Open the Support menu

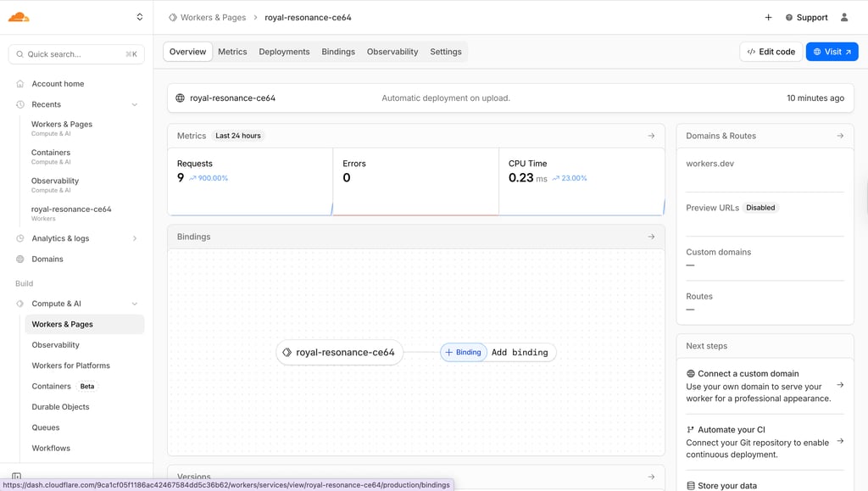click(x=807, y=18)
